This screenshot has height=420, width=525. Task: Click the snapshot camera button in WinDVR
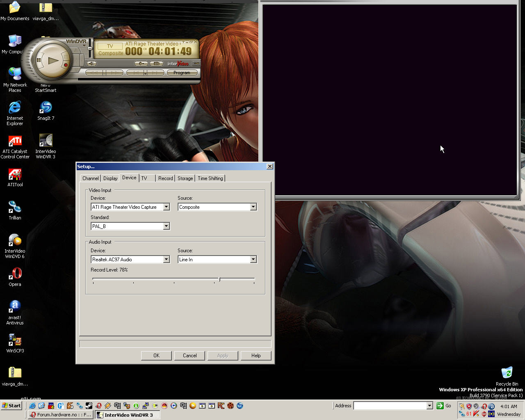pos(156,64)
